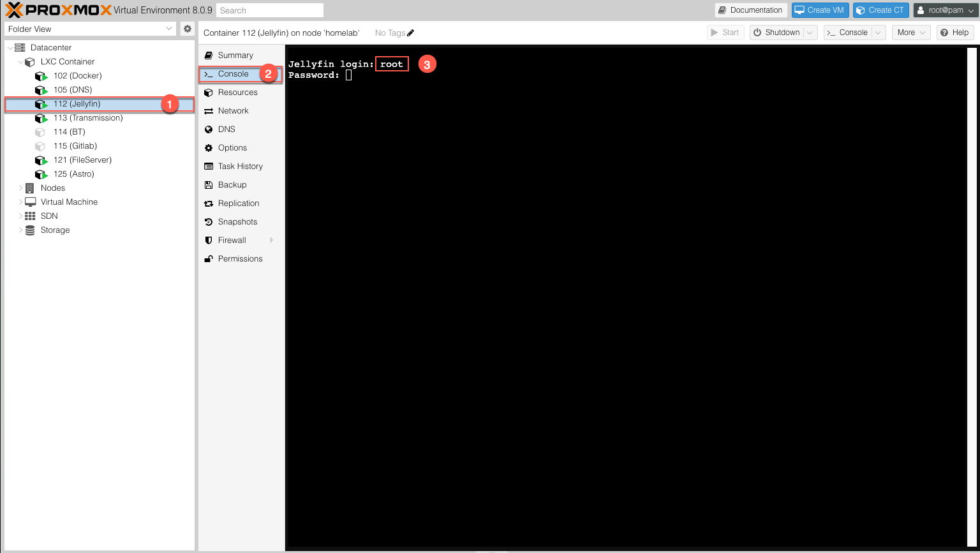Image resolution: width=980 pixels, height=553 pixels.
Task: Edit tags using the pencil icon
Action: click(x=410, y=32)
